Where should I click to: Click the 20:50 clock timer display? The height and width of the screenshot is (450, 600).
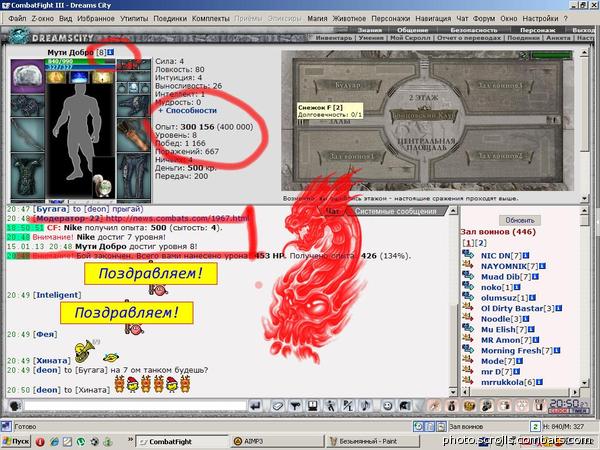click(569, 406)
